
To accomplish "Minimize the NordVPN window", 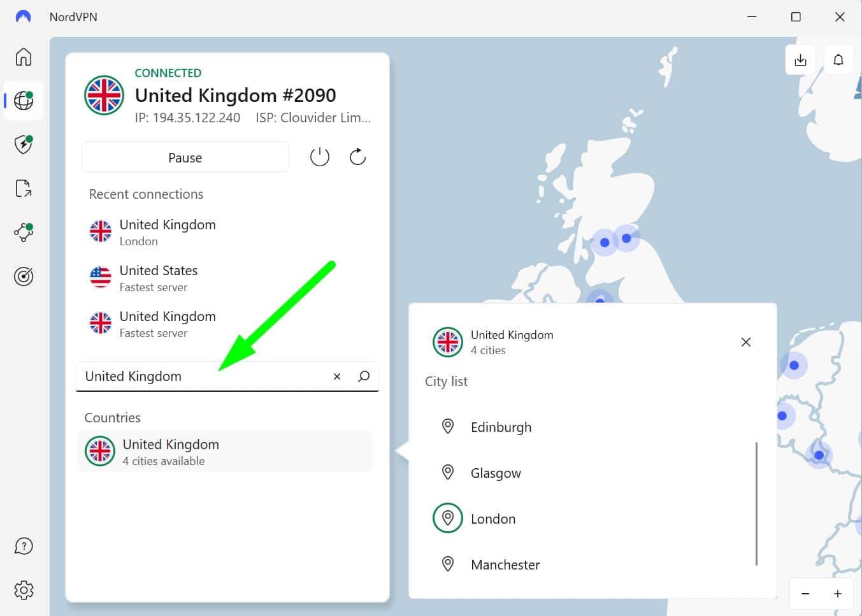I will pos(752,17).
